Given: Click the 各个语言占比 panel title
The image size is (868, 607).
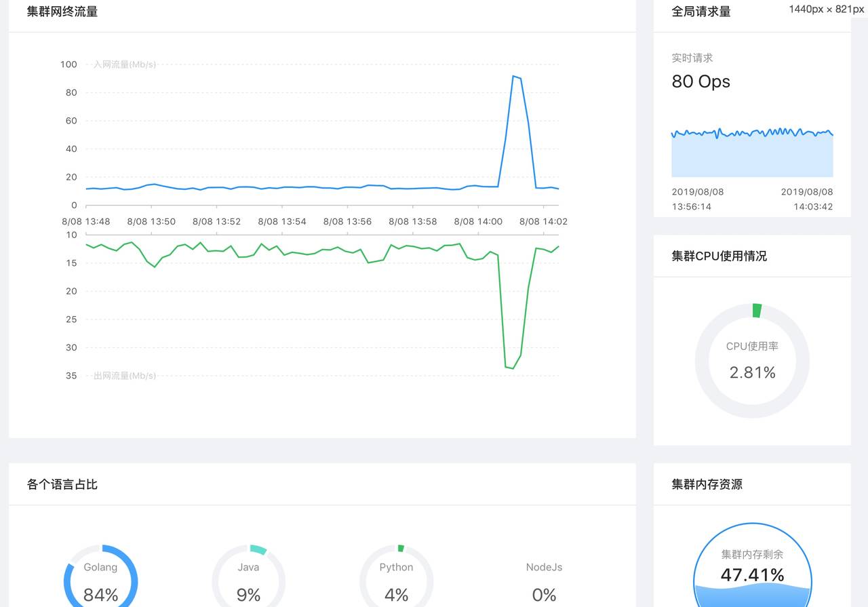Looking at the screenshot, I should pos(62,484).
